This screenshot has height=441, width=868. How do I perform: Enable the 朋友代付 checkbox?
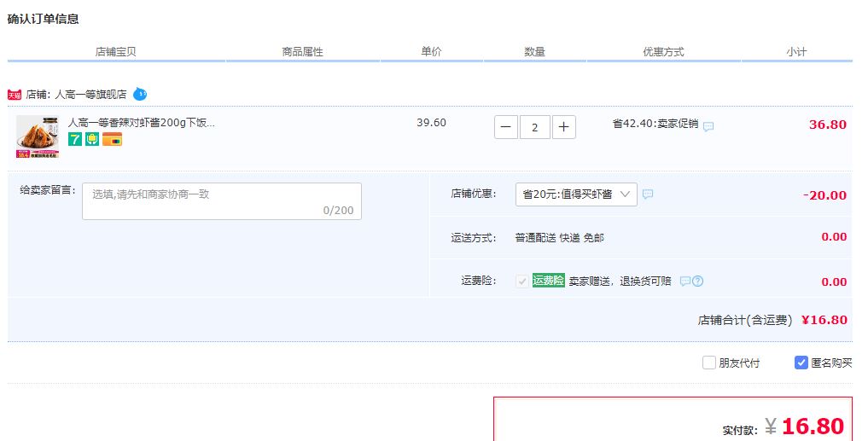(708, 363)
